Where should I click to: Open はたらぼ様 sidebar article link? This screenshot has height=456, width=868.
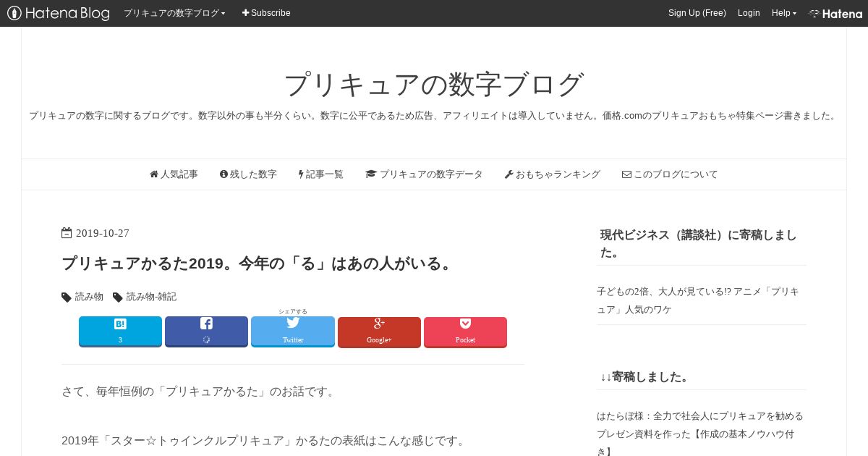(x=699, y=434)
